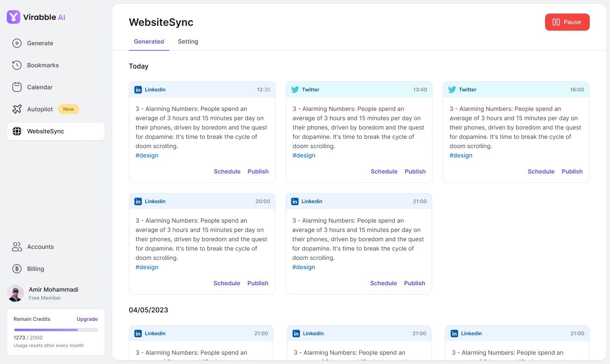Click the 13:40 time on the Twitter card

click(x=420, y=90)
